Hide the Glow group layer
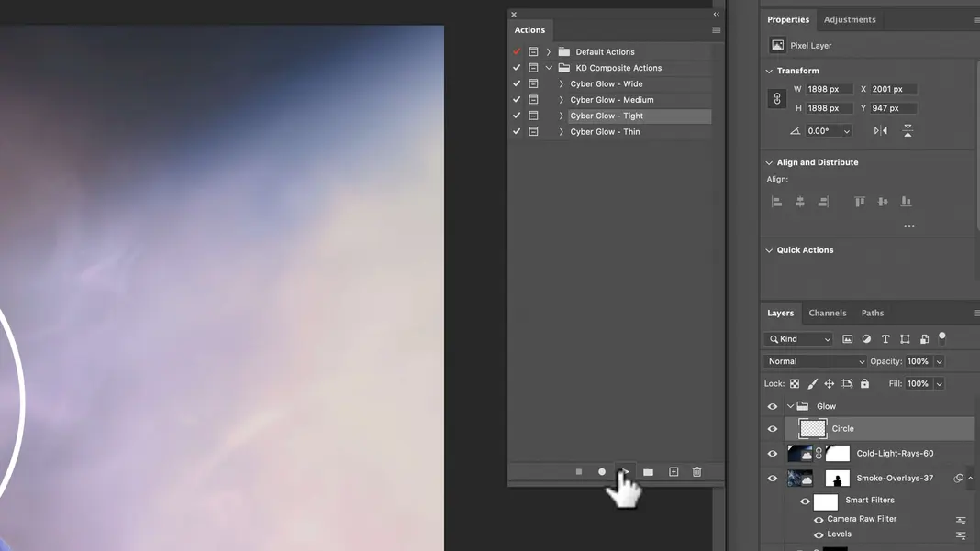980x551 pixels. [x=773, y=407]
